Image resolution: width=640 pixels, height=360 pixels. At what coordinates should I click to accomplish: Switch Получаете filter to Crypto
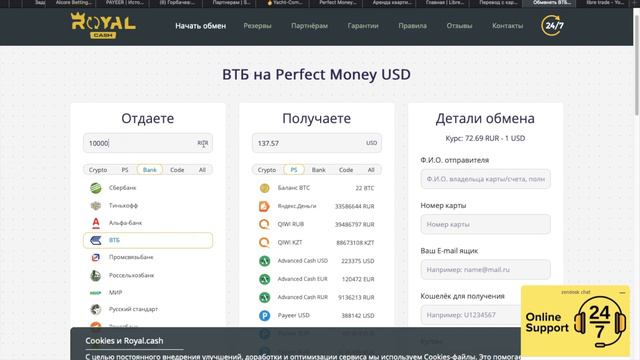[x=267, y=170]
